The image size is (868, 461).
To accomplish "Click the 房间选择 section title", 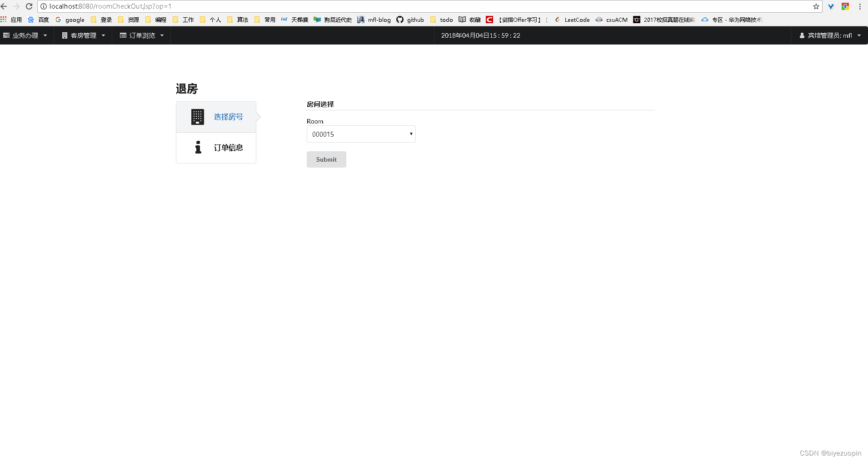I will [x=320, y=104].
